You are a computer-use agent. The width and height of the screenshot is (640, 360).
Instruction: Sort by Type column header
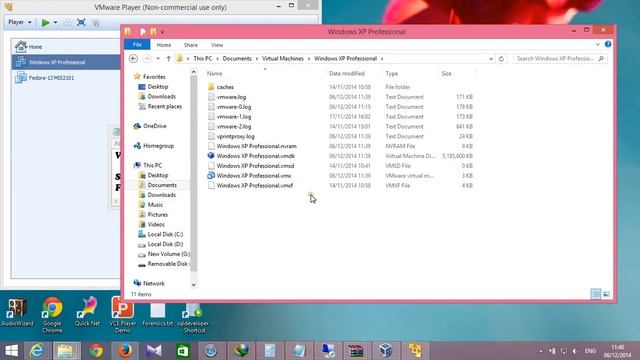pos(391,73)
